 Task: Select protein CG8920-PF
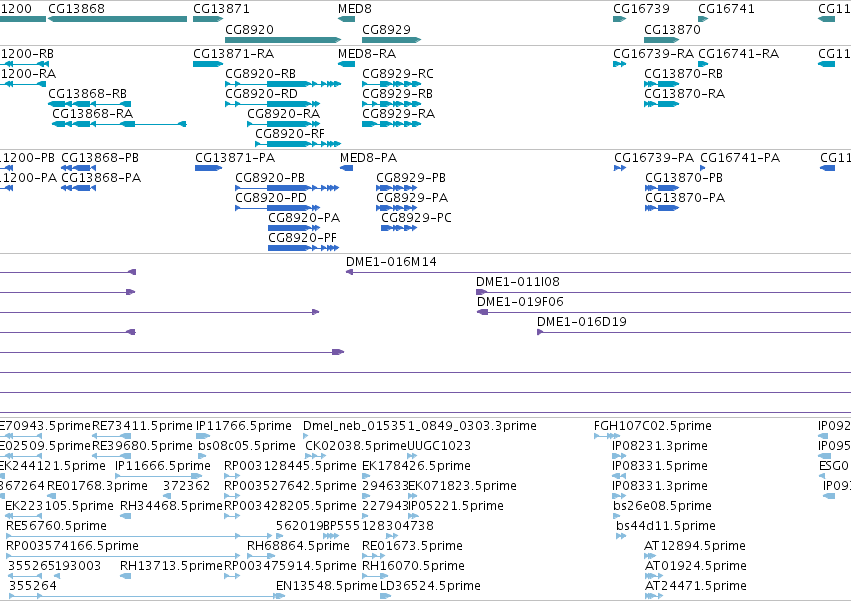302,238
